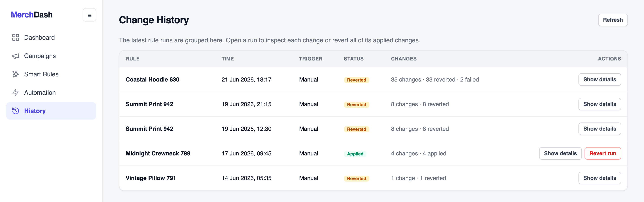The image size is (644, 202).
Task: Click Reverted badge in Vintage Pillow row
Action: click(x=356, y=179)
